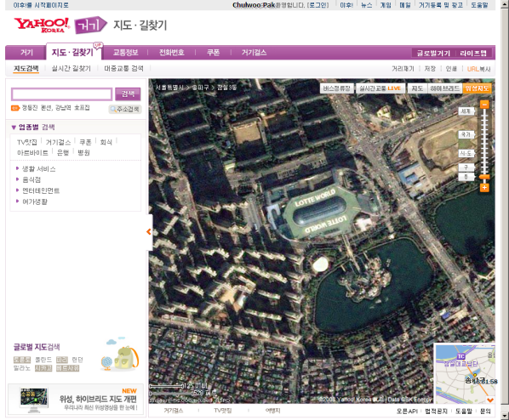Click the 오픈API footer link
Image resolution: width=509 pixels, height=420 pixels.
click(x=407, y=411)
